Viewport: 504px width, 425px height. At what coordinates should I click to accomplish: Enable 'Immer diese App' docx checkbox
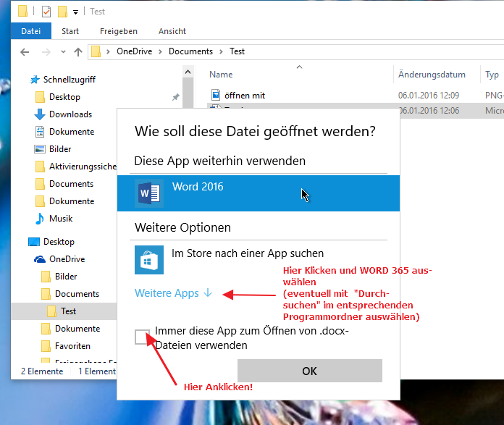[x=142, y=337]
